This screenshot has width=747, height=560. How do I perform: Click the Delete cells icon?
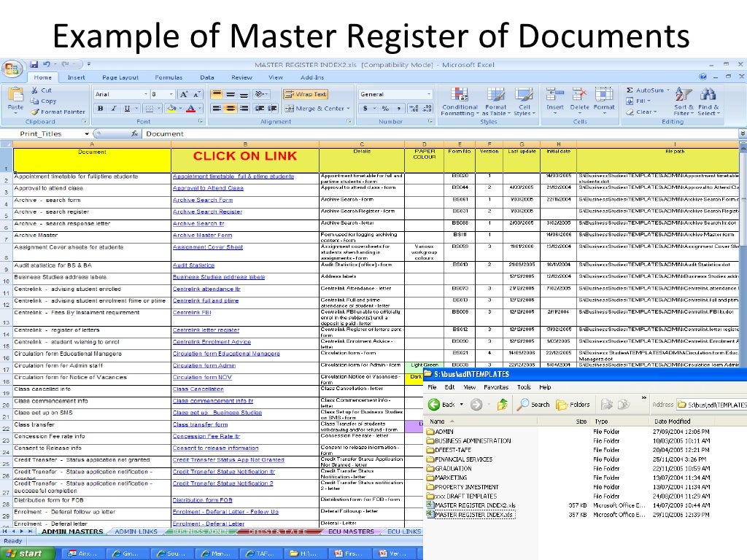click(x=579, y=99)
